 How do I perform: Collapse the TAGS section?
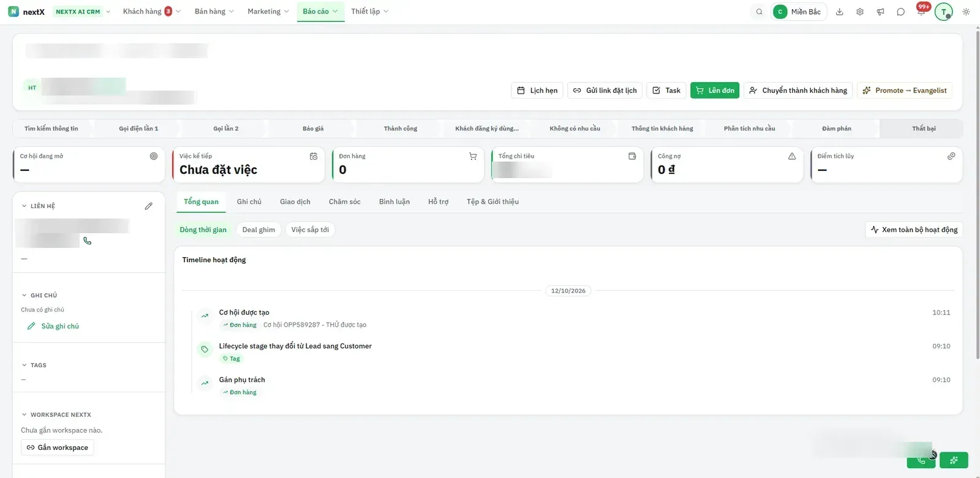[x=34, y=365]
